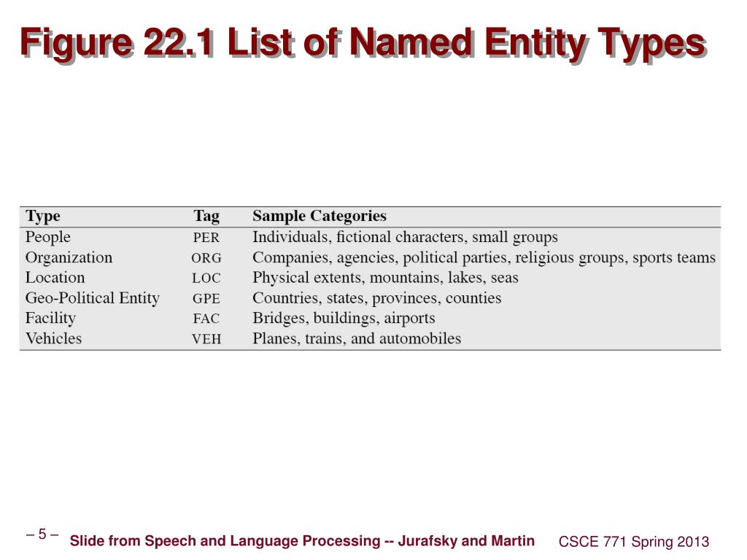
Task: Click the 'Tag' column header
Action: (x=206, y=216)
